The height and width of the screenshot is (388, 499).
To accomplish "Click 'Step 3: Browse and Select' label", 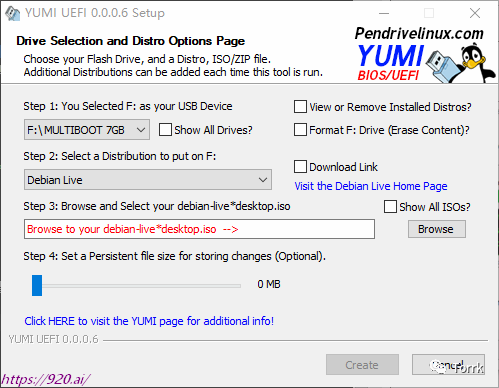I will (x=157, y=206).
